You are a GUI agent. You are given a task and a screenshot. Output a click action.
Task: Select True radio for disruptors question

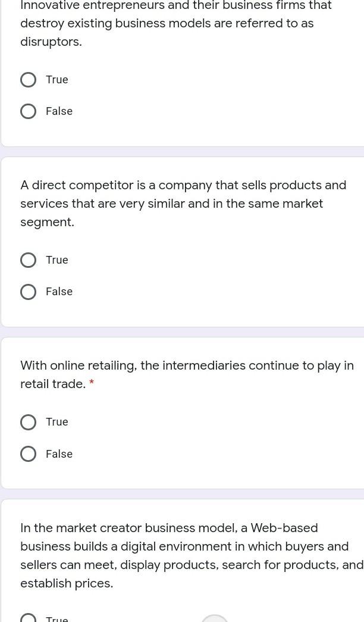coord(28,80)
